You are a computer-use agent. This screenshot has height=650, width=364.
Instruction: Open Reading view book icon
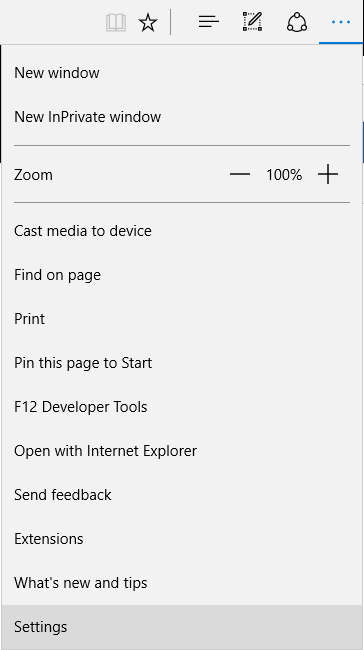coord(116,22)
